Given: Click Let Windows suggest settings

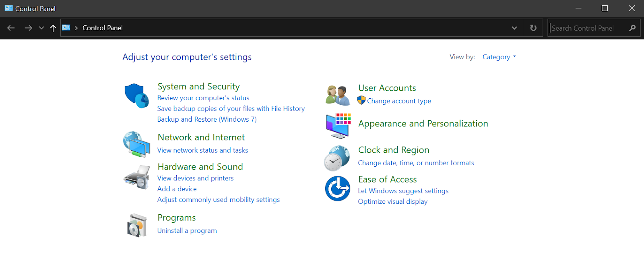Looking at the screenshot, I should point(403,191).
